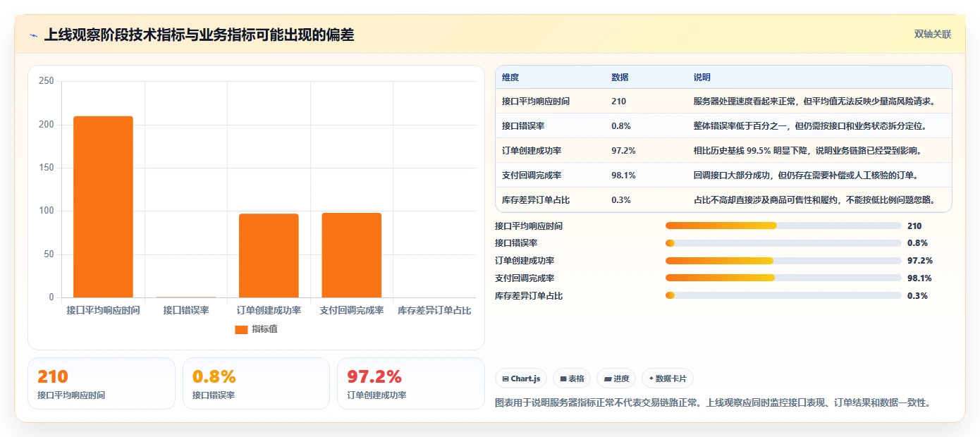Click the description starting 服务器处理速度看起来正常
Screen dimensions: 980x437
(x=814, y=101)
